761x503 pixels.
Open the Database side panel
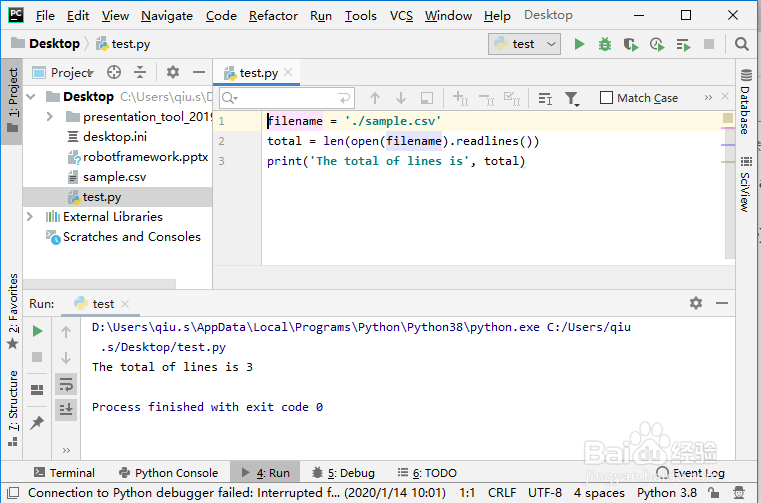point(746,102)
